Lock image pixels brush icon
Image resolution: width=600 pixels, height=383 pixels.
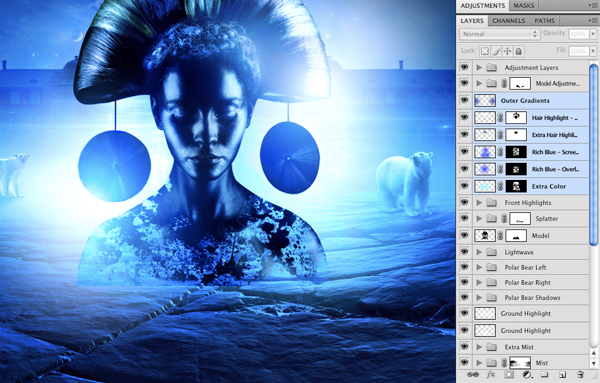(x=496, y=51)
